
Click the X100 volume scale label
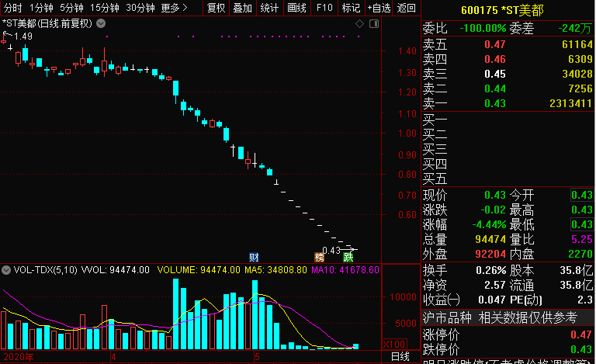394,345
